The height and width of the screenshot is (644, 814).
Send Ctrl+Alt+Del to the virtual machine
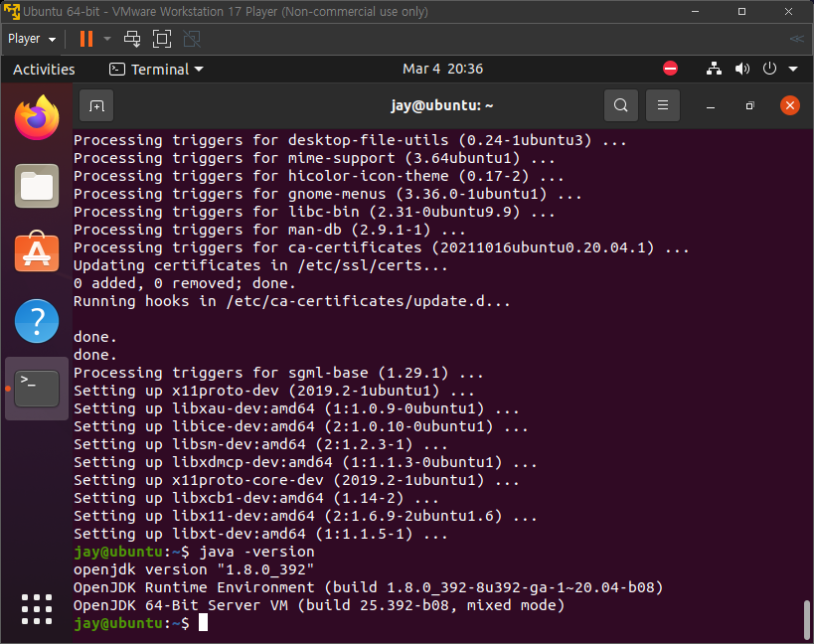pyautogui.click(x=132, y=39)
